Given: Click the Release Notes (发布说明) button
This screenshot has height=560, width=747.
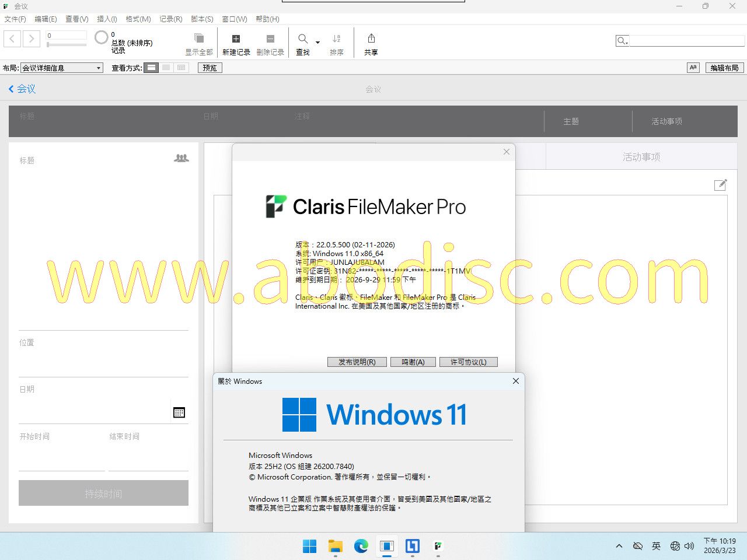Looking at the screenshot, I should click(357, 362).
